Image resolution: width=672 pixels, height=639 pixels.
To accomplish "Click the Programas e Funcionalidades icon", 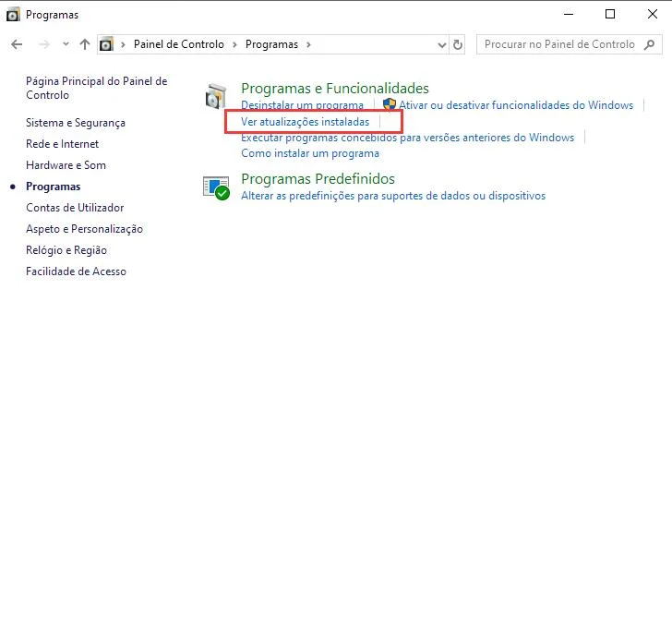I will (x=216, y=96).
